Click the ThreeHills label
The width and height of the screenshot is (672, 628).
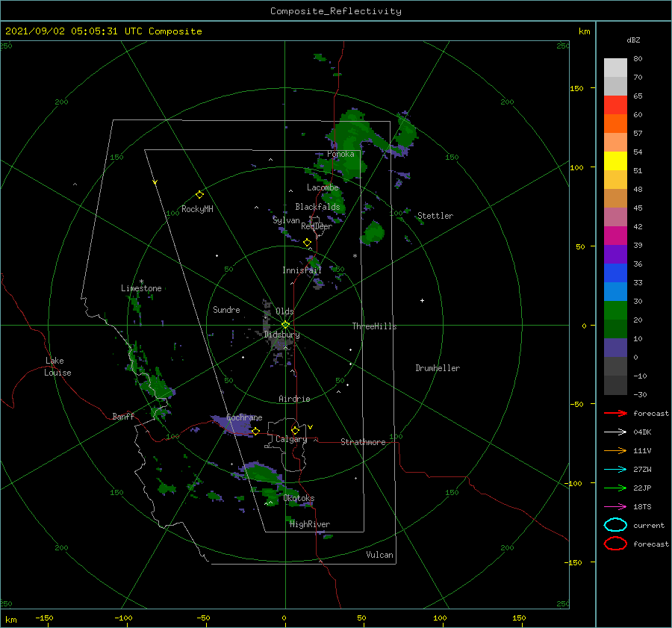tap(374, 326)
